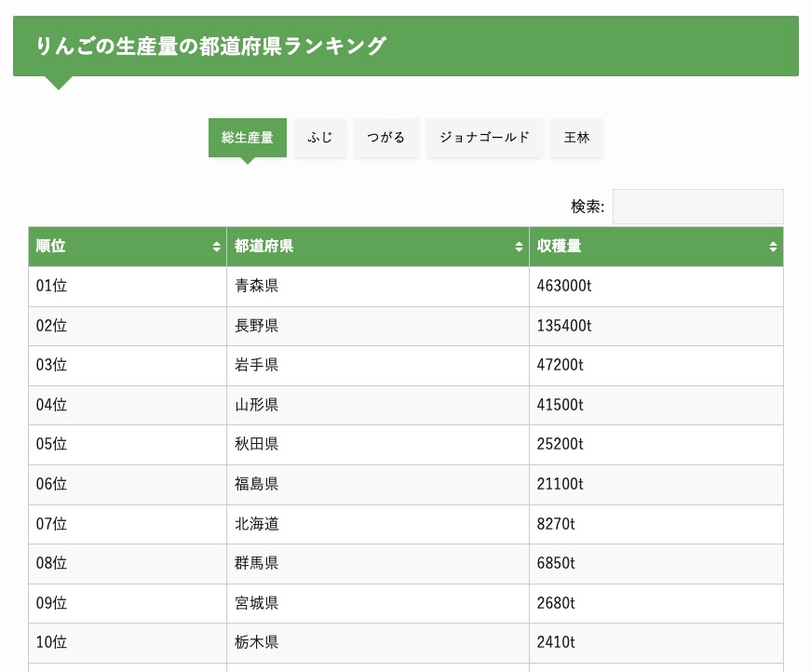Sort by the 収穫量 column arrows
811x672 pixels.
(x=773, y=247)
